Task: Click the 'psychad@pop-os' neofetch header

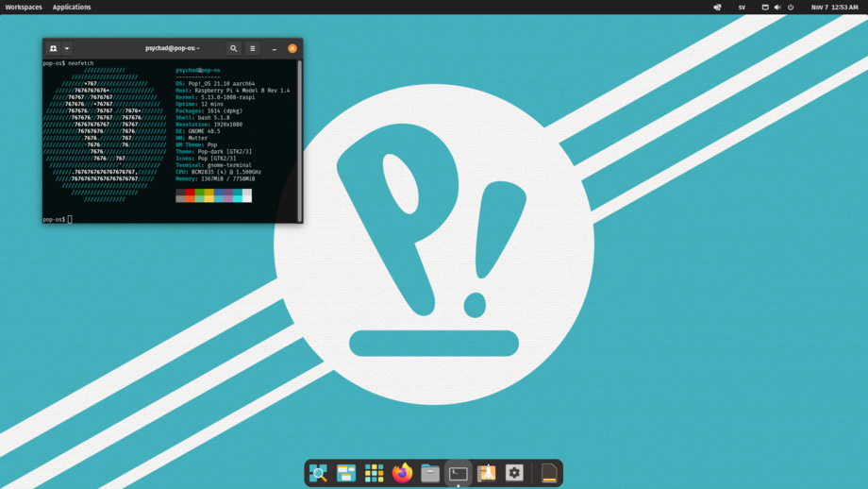Action: pyautogui.click(x=197, y=71)
